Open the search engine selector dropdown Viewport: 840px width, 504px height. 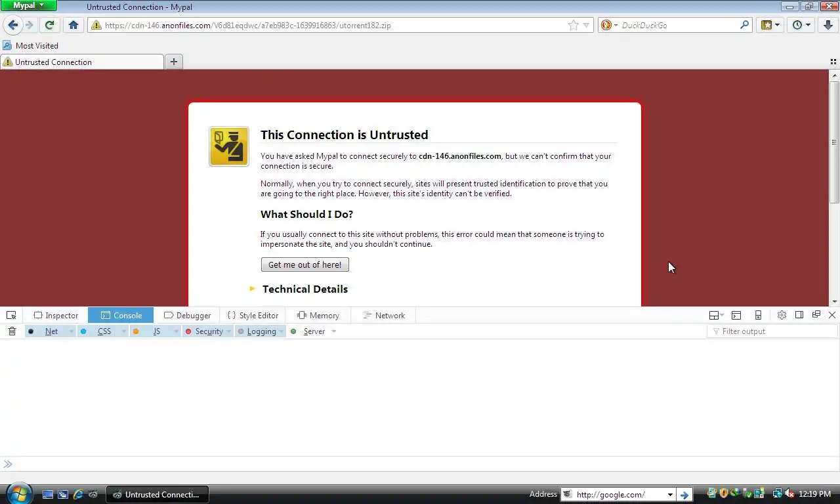point(609,25)
